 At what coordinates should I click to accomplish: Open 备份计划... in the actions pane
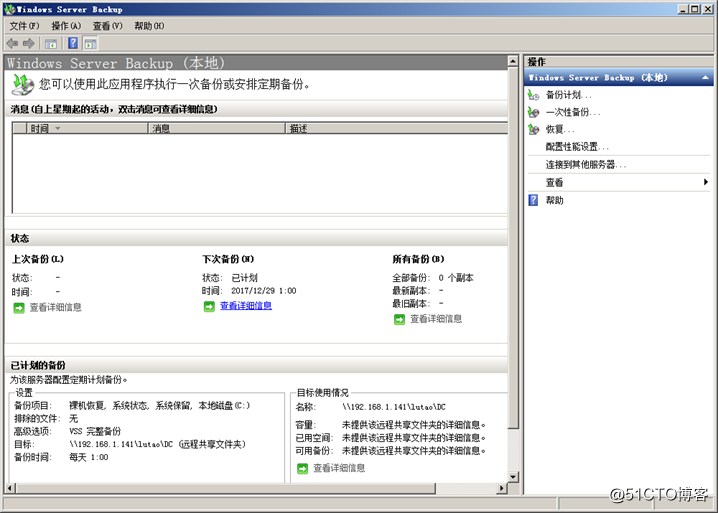[569, 95]
